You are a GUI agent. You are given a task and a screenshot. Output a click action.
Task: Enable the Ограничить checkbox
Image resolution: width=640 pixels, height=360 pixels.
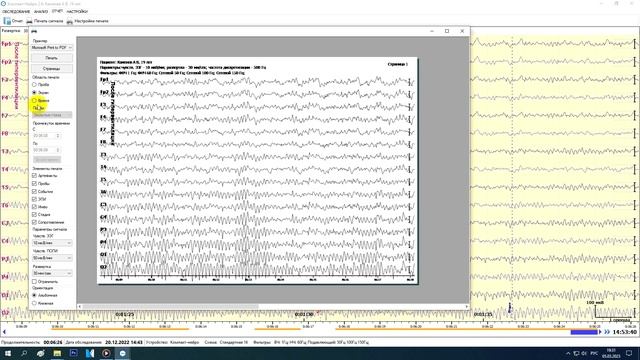point(34,282)
